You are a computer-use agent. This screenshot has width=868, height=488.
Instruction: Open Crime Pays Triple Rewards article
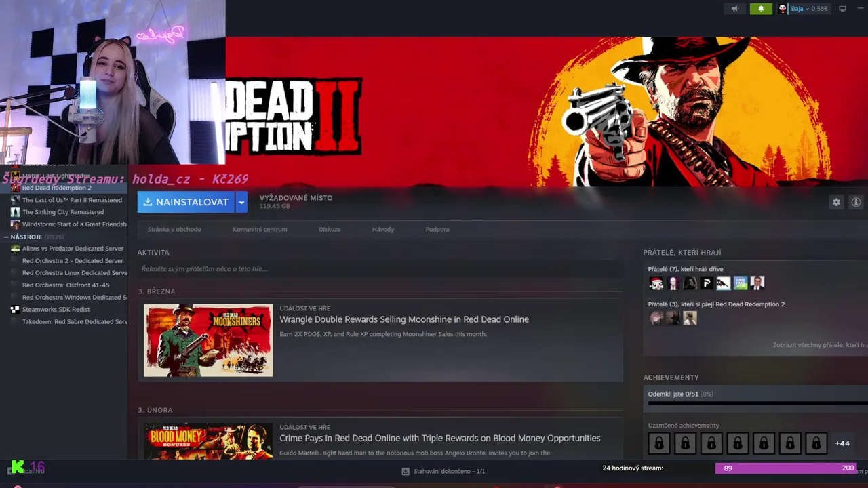440,438
